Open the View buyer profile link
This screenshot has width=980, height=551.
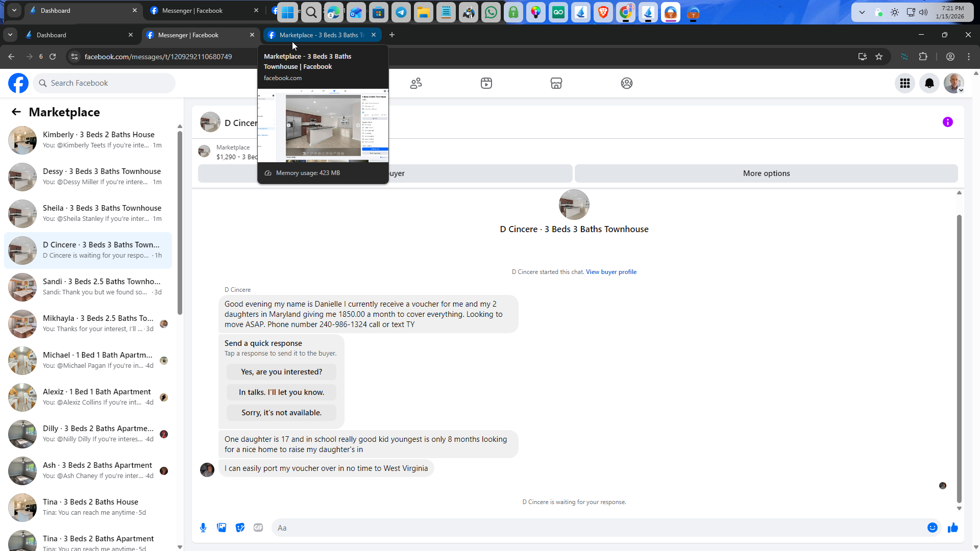[611, 272]
